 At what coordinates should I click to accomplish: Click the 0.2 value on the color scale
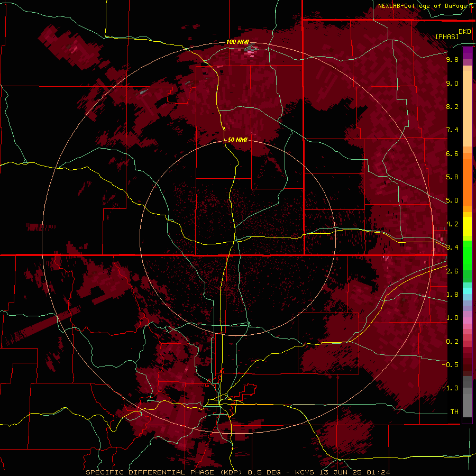click(x=452, y=342)
